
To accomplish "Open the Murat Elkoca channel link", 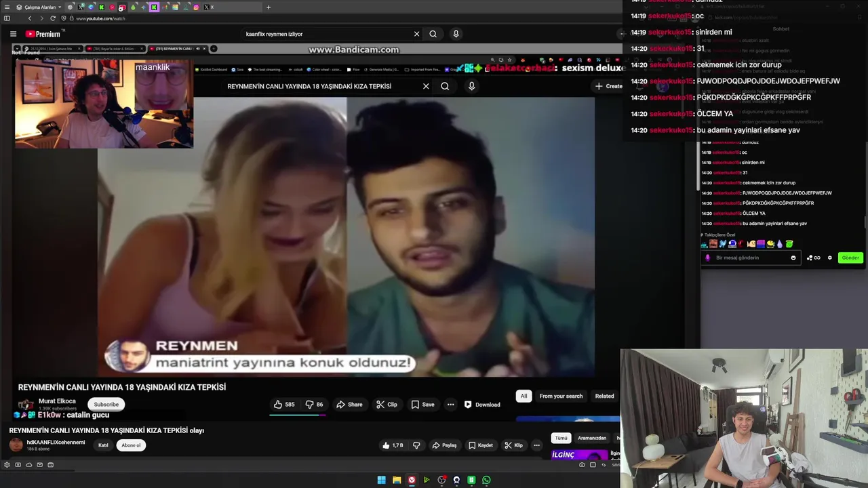I will coord(57,401).
